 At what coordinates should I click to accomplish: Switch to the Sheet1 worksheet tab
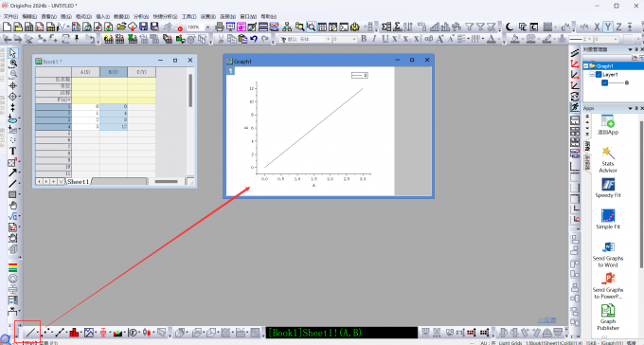[x=78, y=181]
